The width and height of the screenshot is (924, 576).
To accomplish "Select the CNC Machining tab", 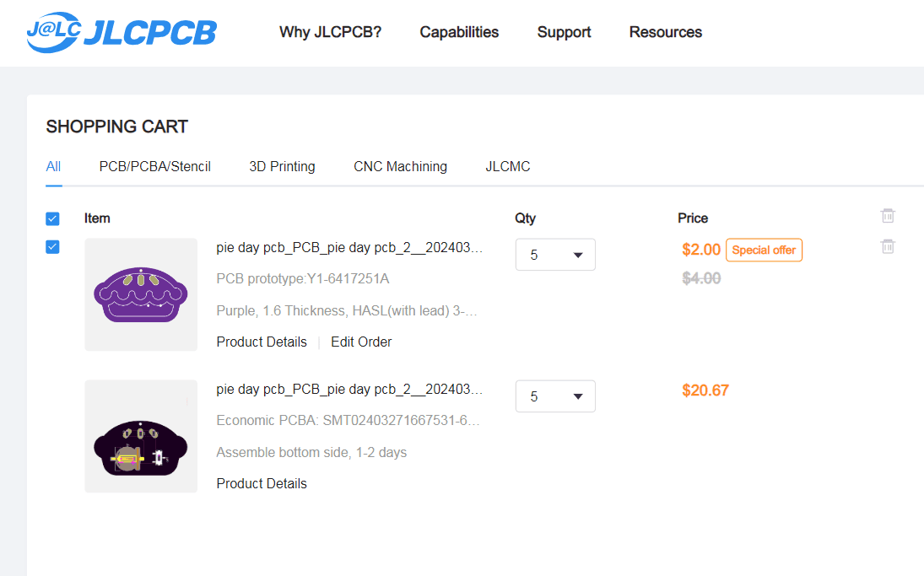I will 400,166.
